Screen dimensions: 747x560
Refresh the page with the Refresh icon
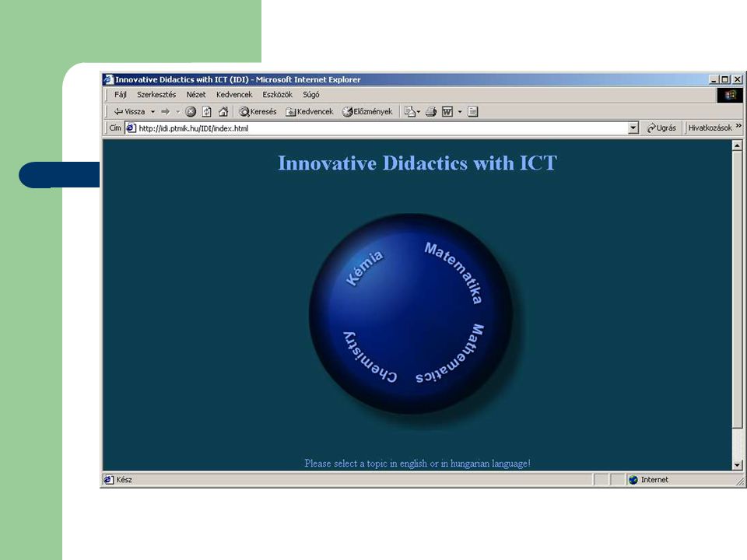tap(207, 112)
